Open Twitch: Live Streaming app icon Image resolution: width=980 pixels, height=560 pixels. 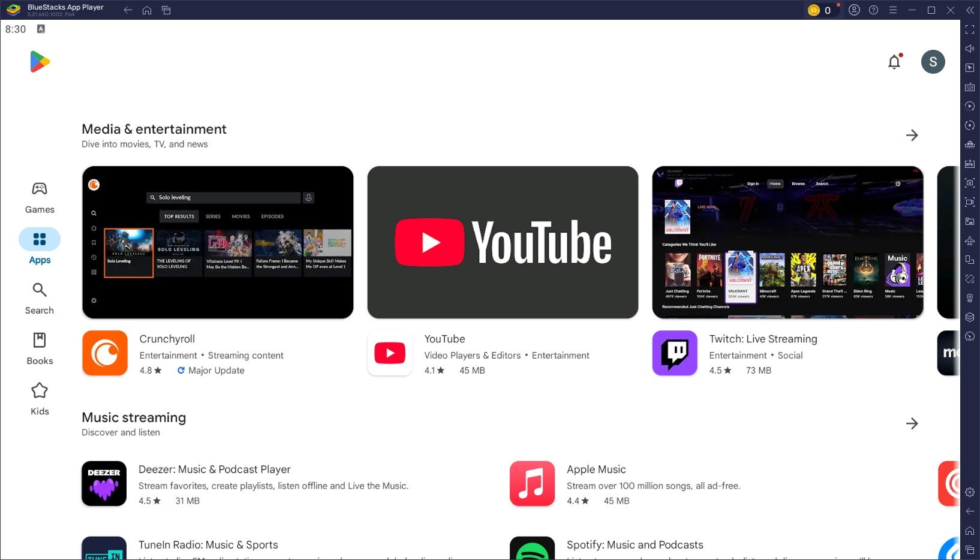click(675, 353)
